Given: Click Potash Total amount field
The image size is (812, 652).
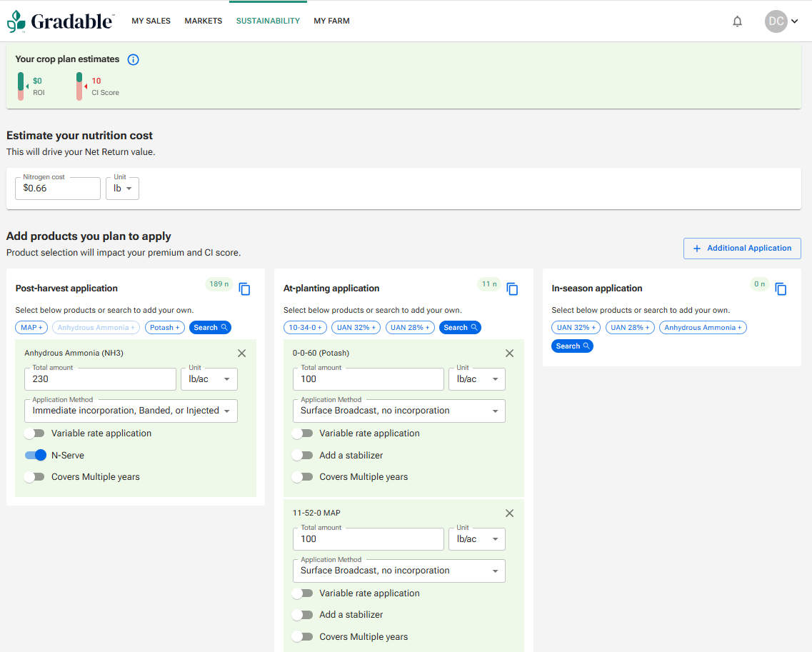Looking at the screenshot, I should tap(369, 379).
